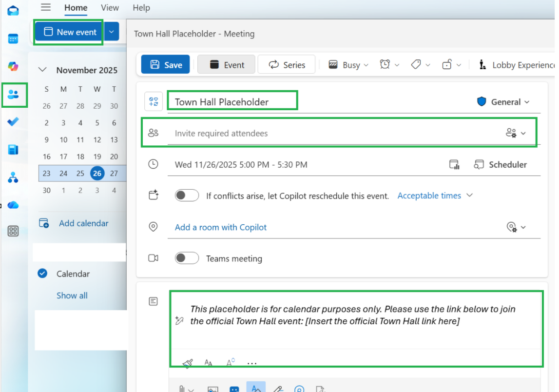This screenshot has width=559, height=392.
Task: Open Lobby Experience options
Action: click(x=516, y=65)
